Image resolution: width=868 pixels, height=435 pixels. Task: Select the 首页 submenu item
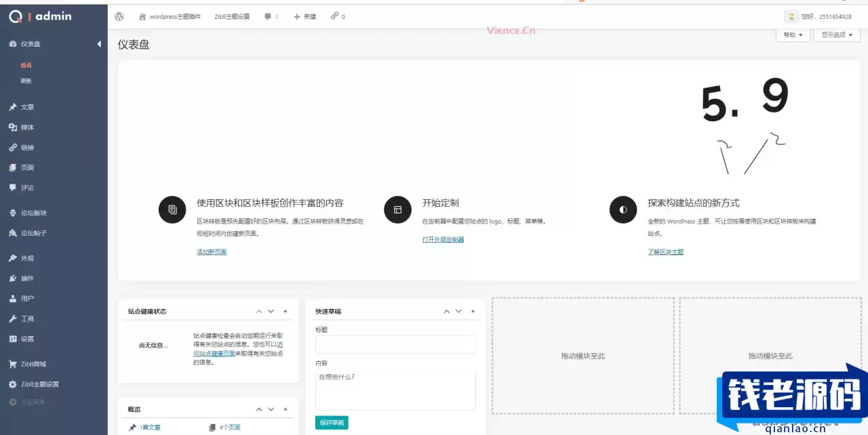click(26, 65)
